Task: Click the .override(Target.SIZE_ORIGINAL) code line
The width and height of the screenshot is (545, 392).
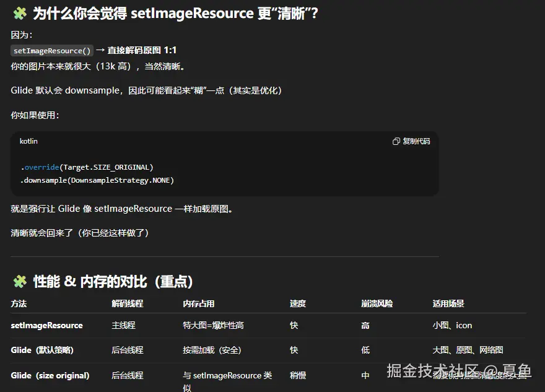Action: (87, 167)
